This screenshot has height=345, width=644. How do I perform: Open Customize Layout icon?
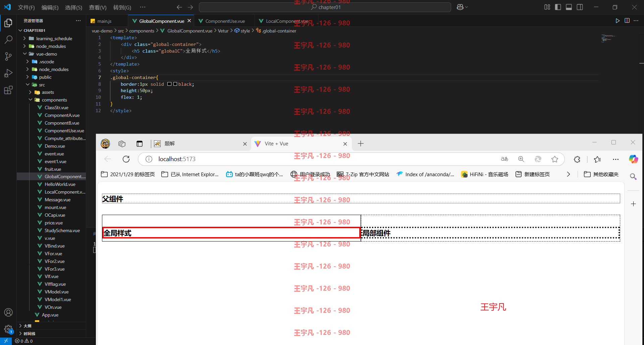pyautogui.click(x=547, y=7)
